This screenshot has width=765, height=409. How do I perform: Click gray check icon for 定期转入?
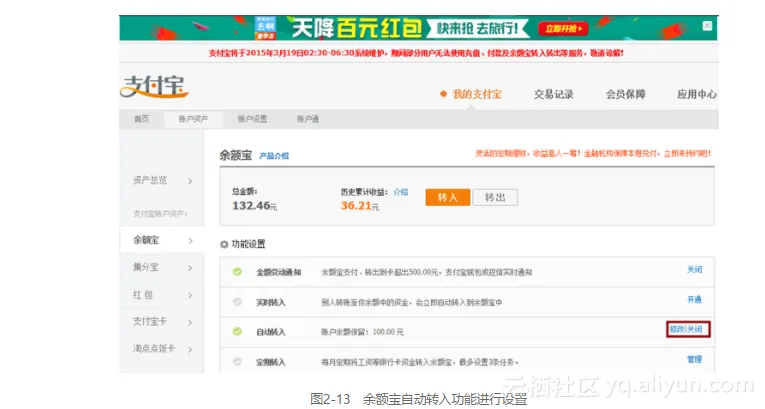coord(237,358)
